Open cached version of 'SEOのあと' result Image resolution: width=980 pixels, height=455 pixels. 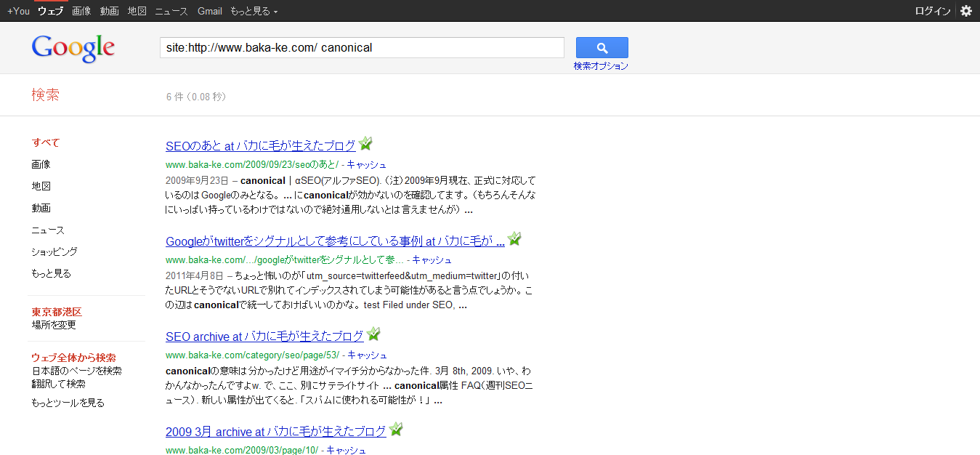tap(366, 165)
